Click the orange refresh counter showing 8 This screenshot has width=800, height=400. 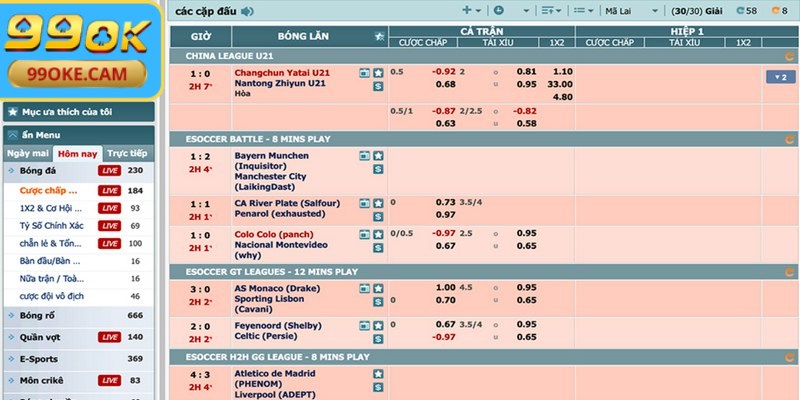coord(779,11)
